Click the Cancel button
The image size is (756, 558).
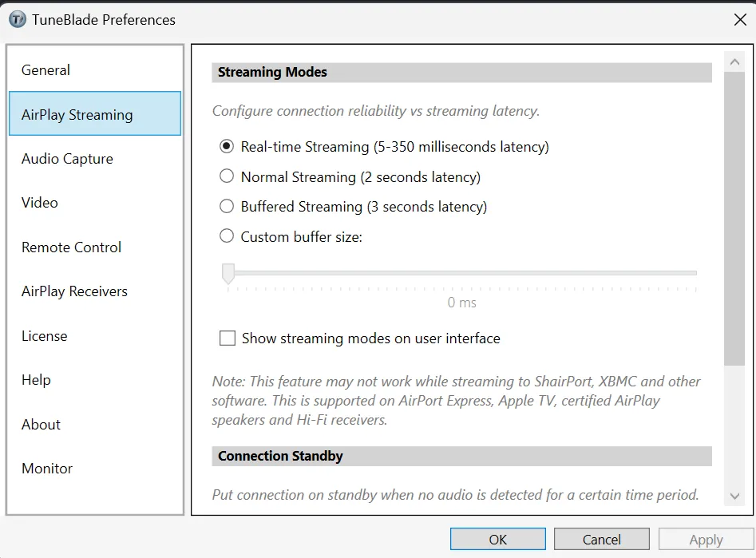(x=601, y=539)
